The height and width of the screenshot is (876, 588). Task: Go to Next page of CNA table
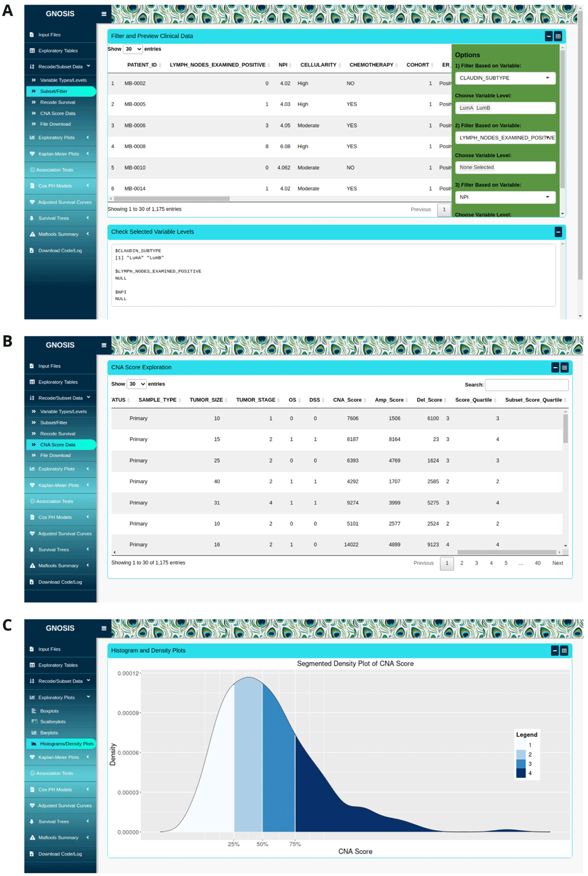(x=557, y=564)
